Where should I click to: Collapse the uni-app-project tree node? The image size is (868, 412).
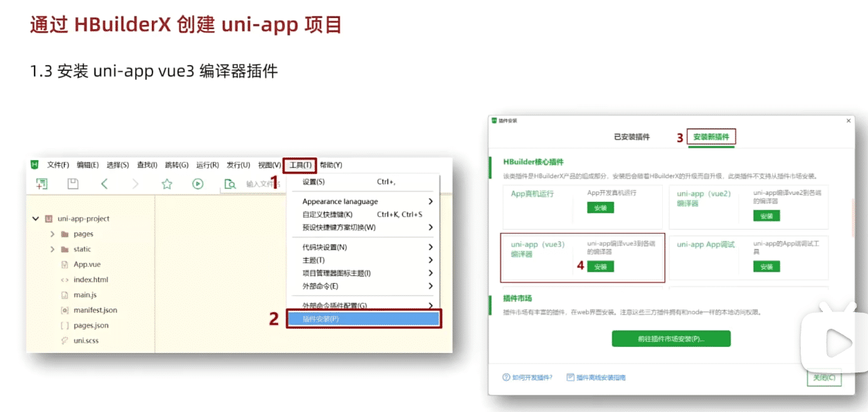[35, 218]
